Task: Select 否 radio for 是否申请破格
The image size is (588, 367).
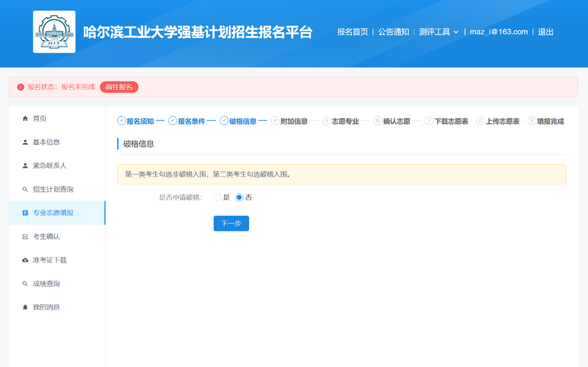Action: tap(239, 198)
